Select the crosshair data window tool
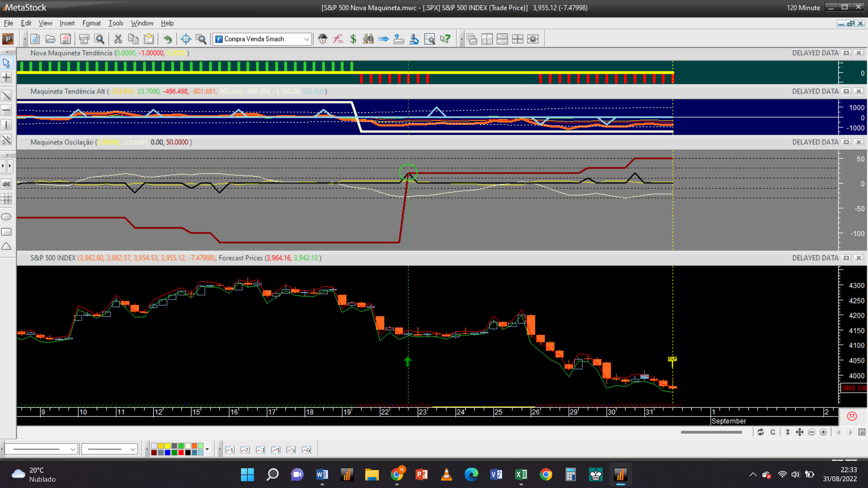 (x=185, y=39)
